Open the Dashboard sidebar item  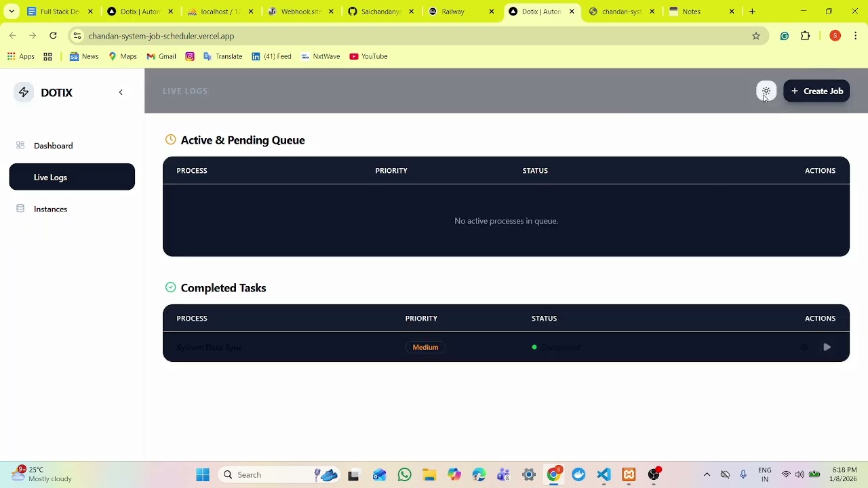tap(72, 146)
